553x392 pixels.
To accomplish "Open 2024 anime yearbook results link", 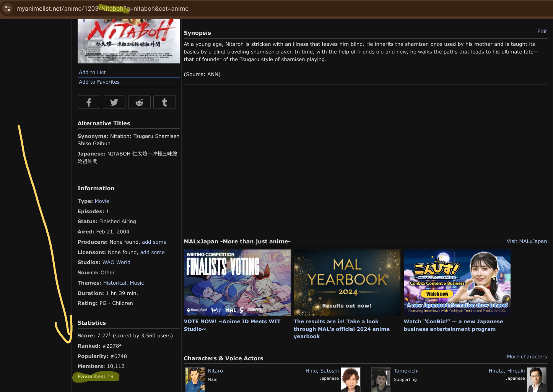I will point(342,329).
